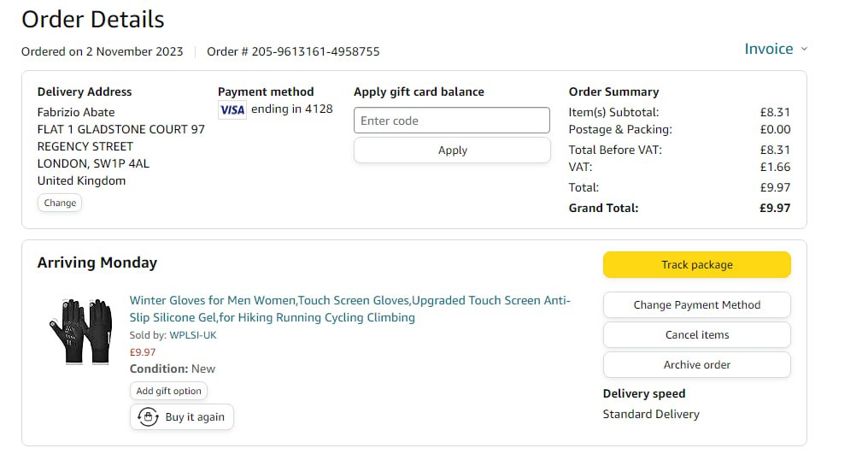Choose Cancel items

click(696, 335)
